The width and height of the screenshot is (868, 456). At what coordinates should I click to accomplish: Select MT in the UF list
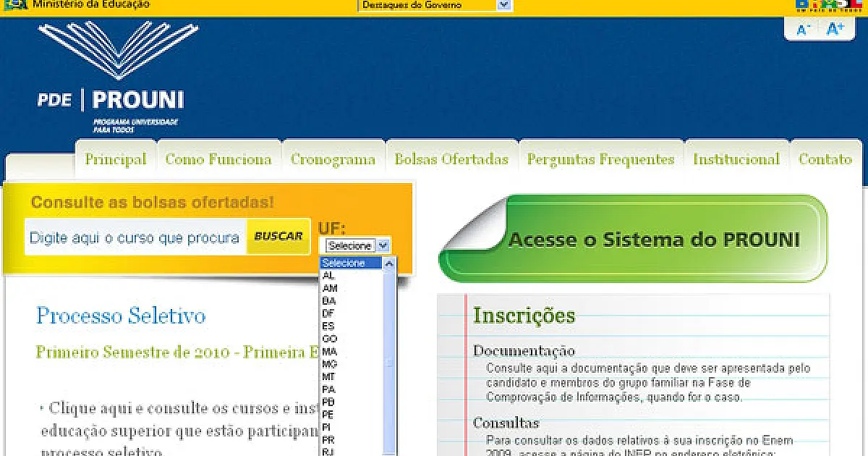click(352, 376)
